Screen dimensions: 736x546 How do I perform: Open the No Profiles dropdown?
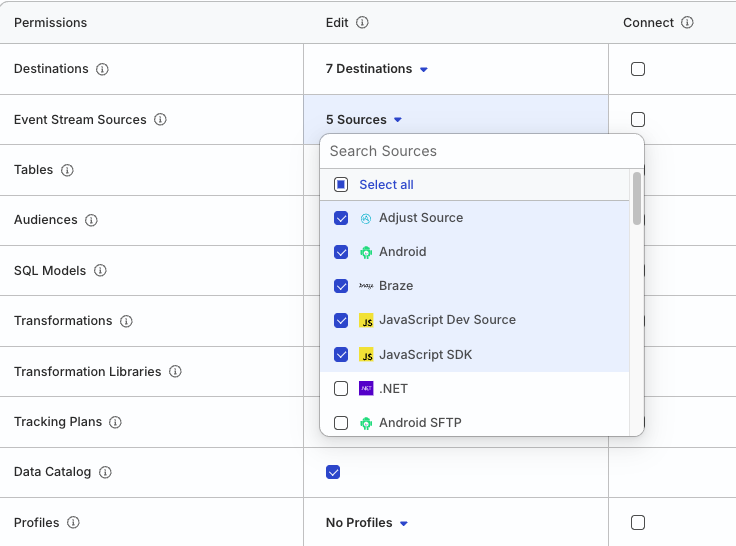click(367, 523)
